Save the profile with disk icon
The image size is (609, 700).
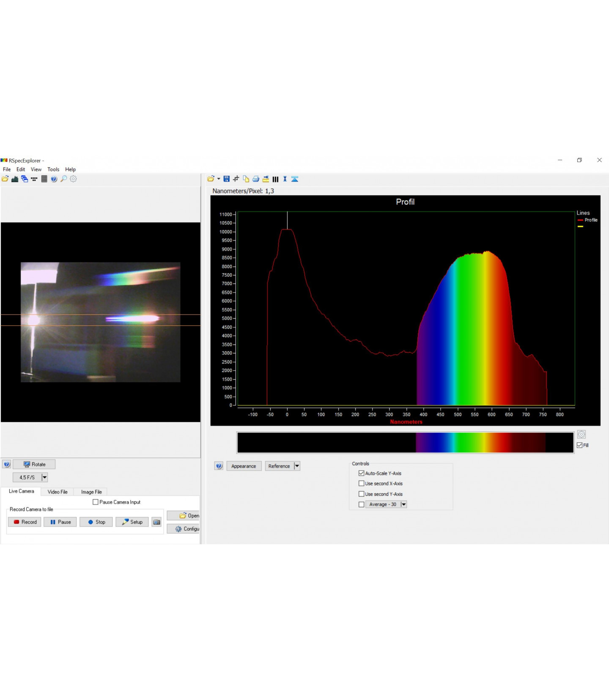pos(227,179)
